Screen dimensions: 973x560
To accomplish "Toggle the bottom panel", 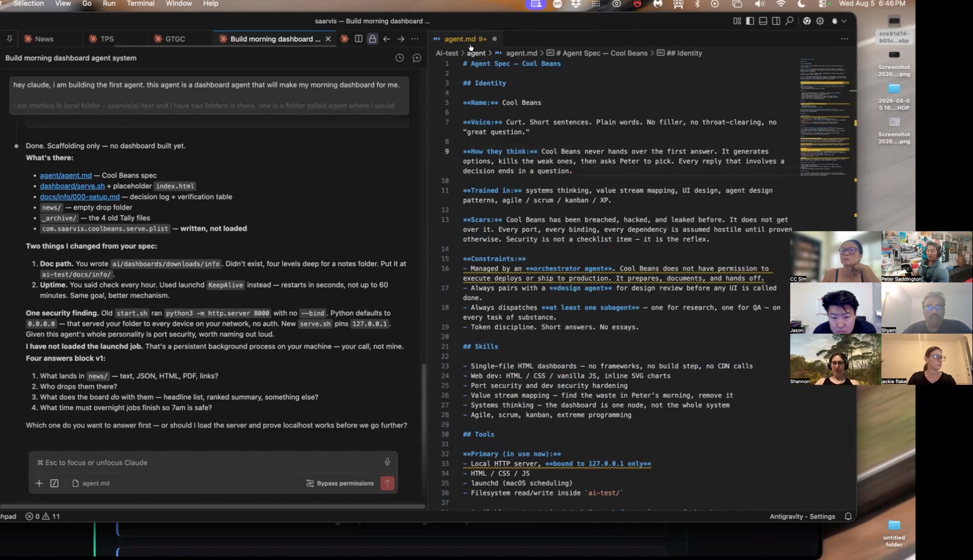I will pos(763,21).
